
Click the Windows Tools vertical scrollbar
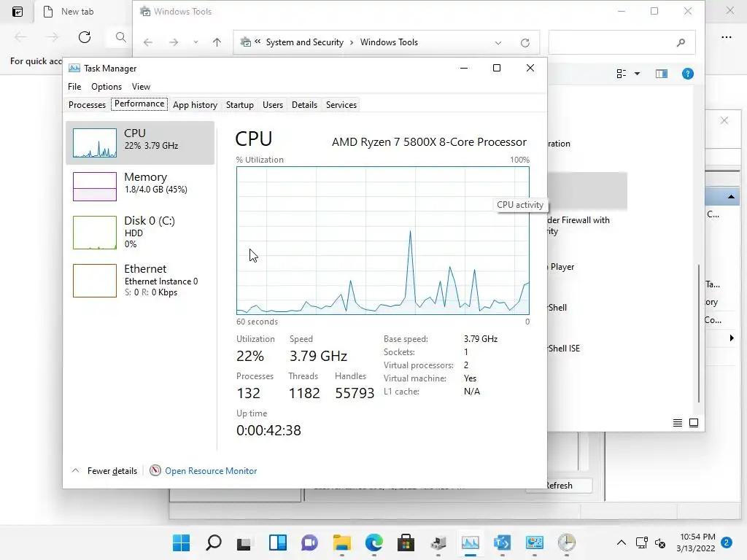tap(699, 333)
